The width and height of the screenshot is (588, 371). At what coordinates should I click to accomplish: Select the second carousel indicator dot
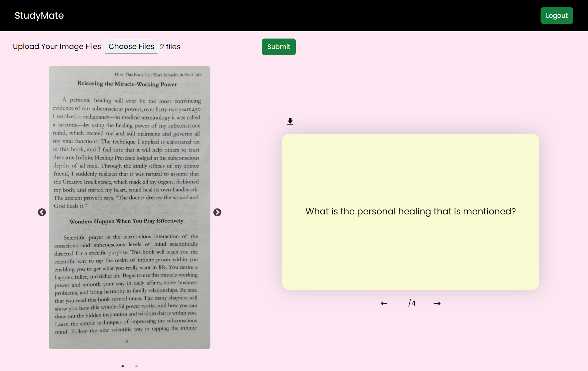(x=137, y=366)
